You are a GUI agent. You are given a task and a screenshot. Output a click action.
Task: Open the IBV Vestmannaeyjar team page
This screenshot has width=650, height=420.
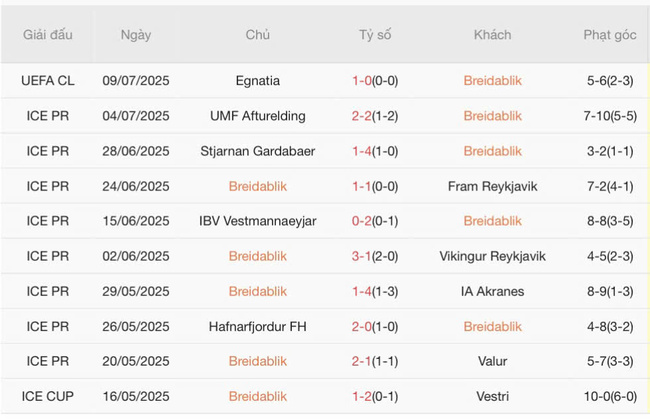[x=258, y=221]
